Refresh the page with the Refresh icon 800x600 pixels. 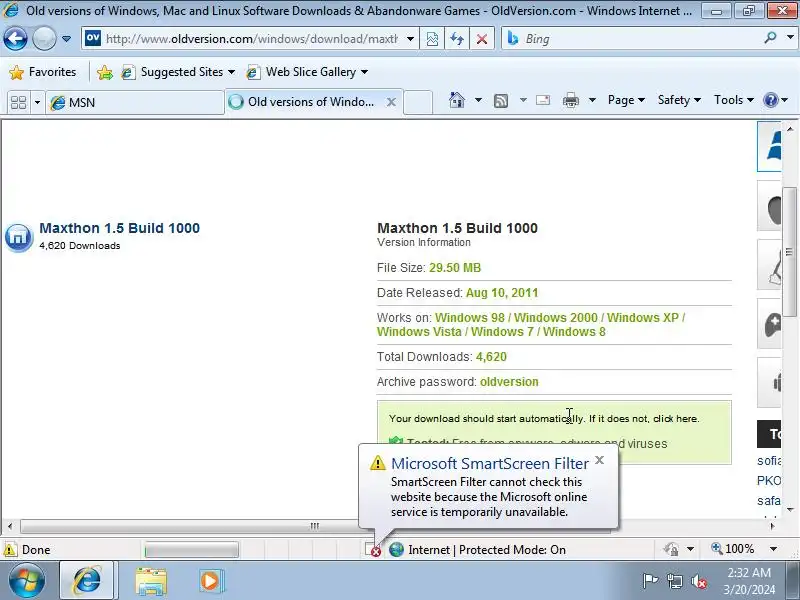(x=457, y=39)
